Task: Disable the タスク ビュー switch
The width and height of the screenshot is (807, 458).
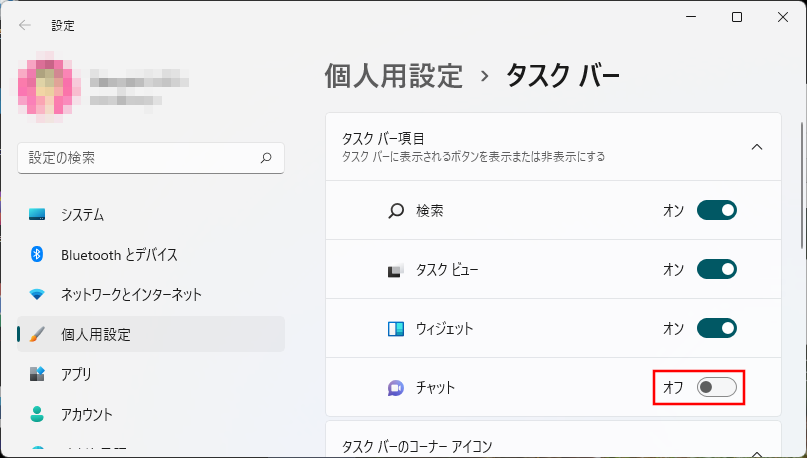Action: [716, 270]
